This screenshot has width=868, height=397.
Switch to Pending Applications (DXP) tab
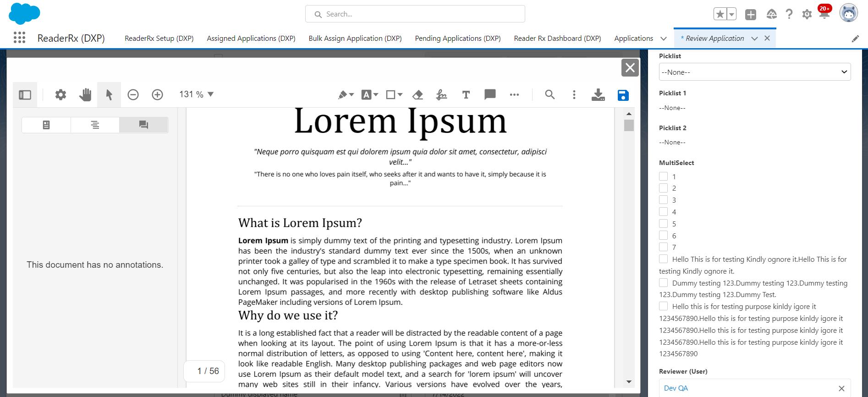(457, 39)
